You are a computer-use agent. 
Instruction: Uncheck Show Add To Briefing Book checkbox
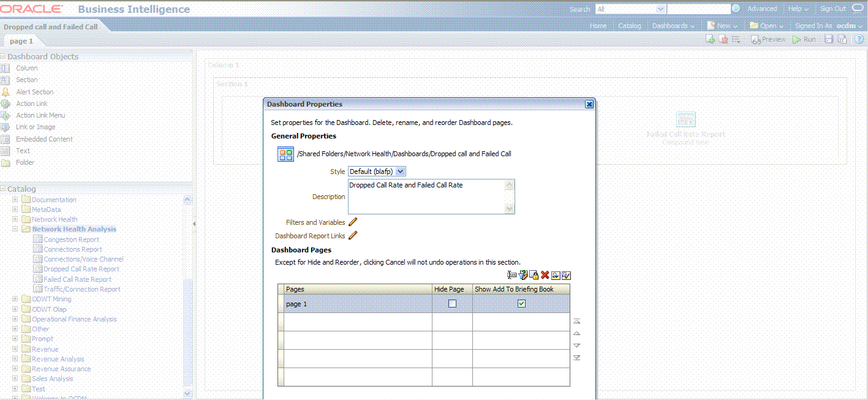[521, 304]
